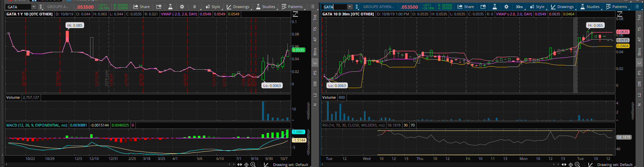Expand the GATA symbol dropdown arrow in left chart

click(34, 7)
